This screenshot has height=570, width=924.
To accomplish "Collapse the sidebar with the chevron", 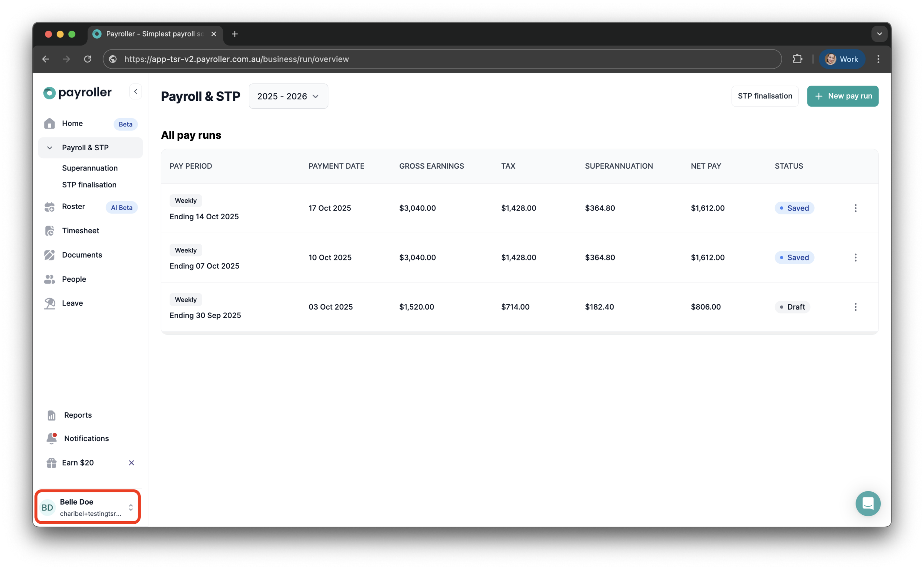I will pos(135,91).
